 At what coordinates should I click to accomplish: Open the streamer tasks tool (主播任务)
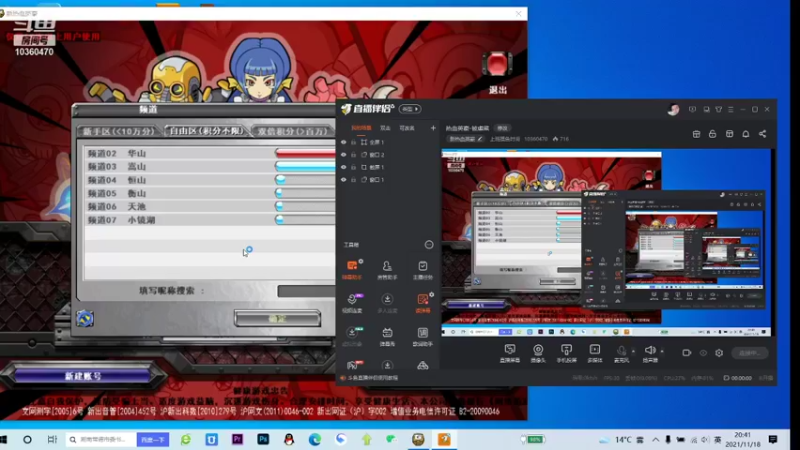click(x=422, y=269)
